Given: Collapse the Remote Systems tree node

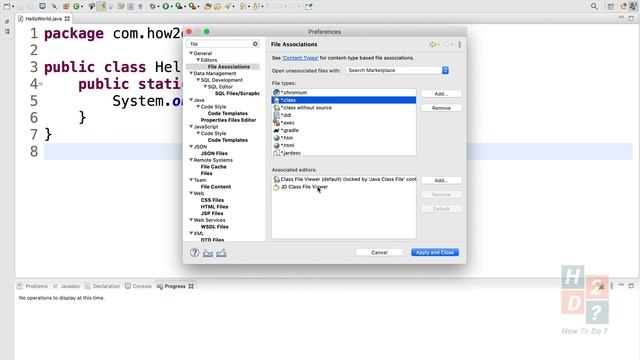Looking at the screenshot, I should (x=191, y=160).
